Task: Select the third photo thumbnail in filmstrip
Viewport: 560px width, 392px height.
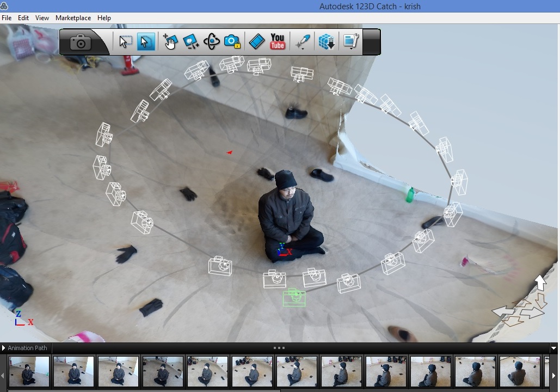Action: [x=118, y=372]
